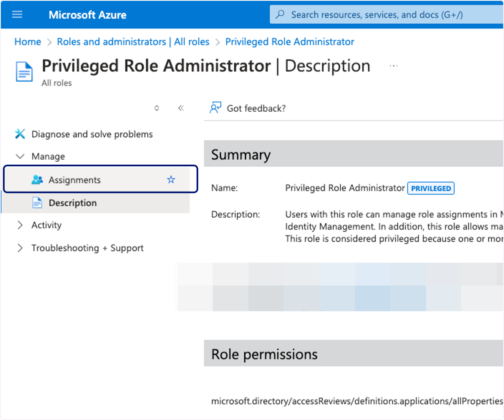Favorite Assignments with the star icon

pos(171,180)
